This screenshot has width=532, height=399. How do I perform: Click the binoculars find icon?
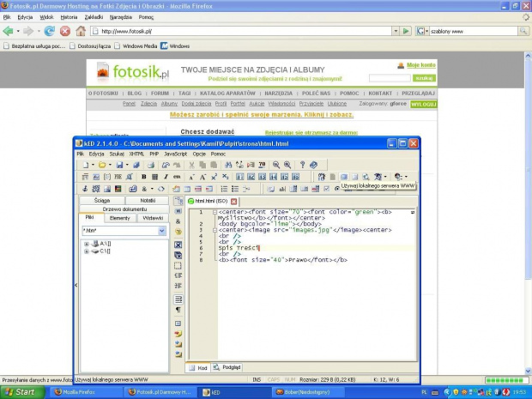pos(228,165)
